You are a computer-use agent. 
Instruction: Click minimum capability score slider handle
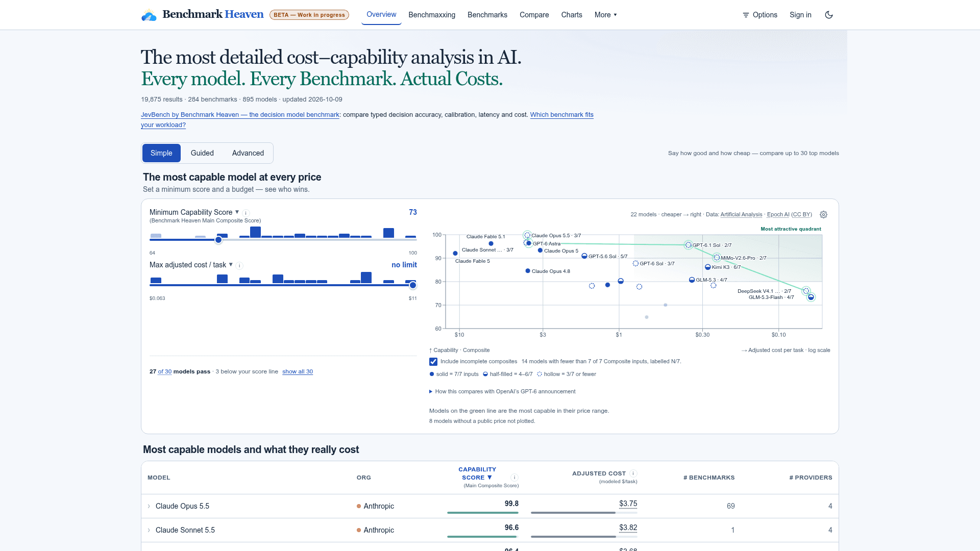coord(218,240)
